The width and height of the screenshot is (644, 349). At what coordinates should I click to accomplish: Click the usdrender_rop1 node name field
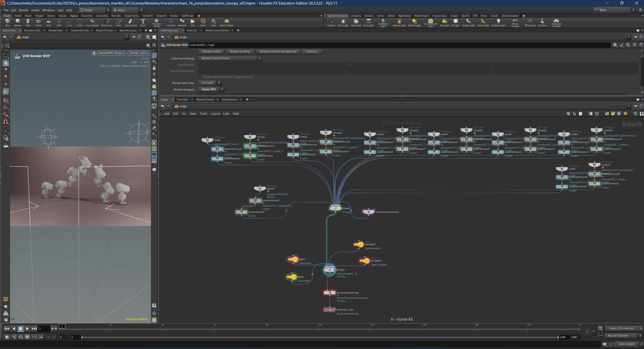point(400,45)
